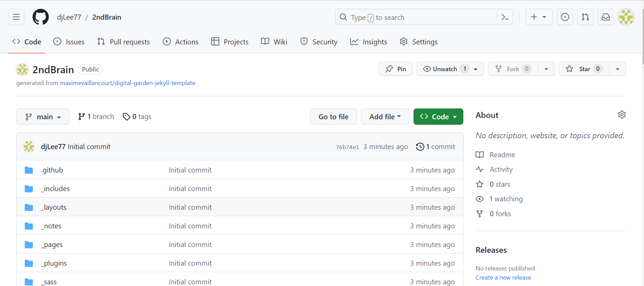This screenshot has height=286, width=644.
Task: Open the Actions tab
Action: click(x=180, y=42)
